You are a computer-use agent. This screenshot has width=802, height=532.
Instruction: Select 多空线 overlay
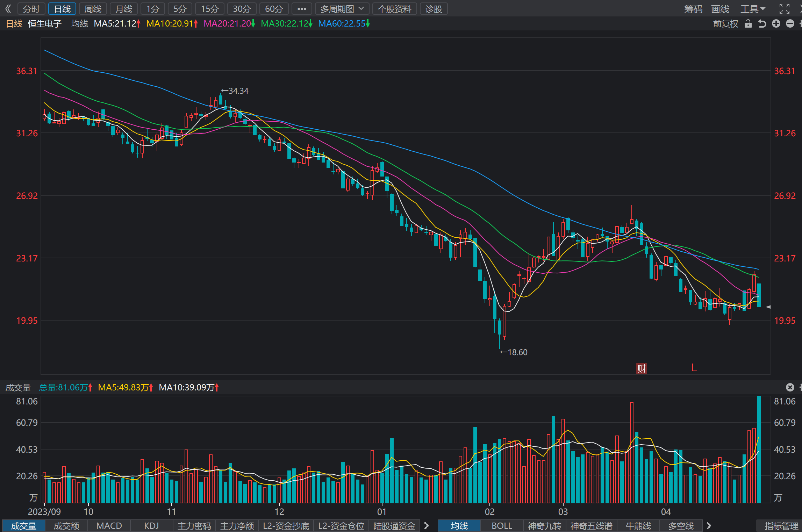pyautogui.click(x=681, y=526)
